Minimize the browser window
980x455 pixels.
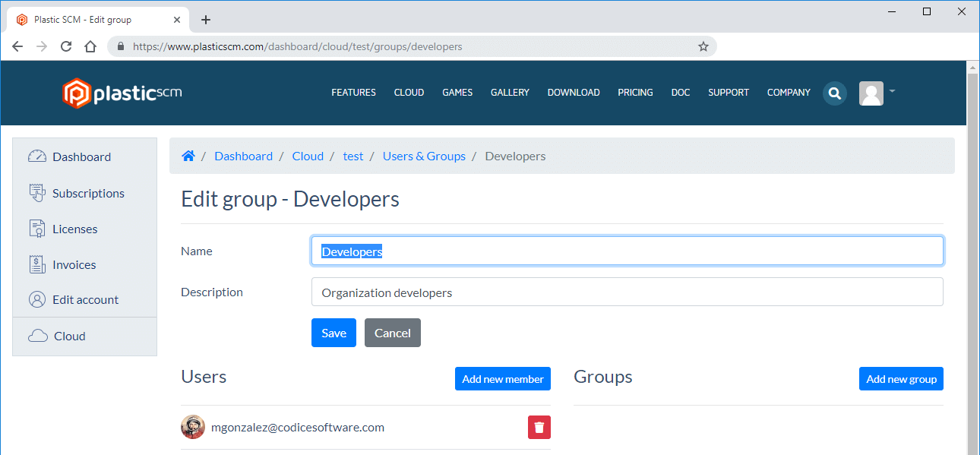(892, 11)
